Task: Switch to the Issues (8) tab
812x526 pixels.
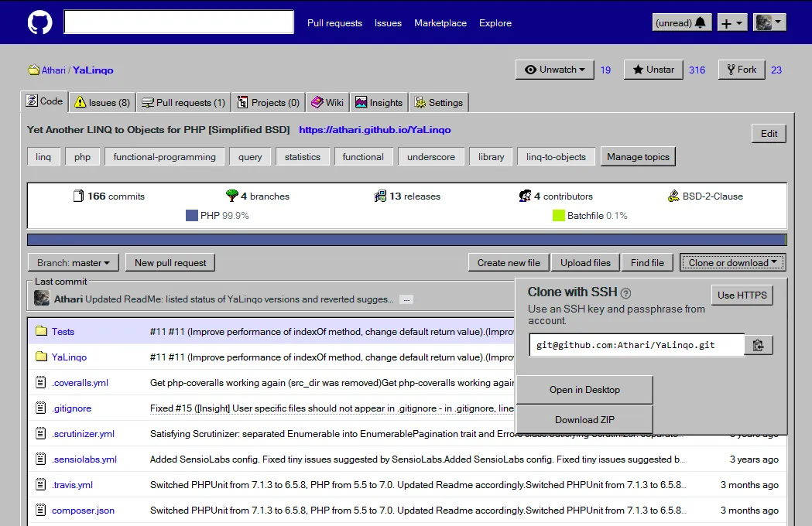Action: point(102,103)
